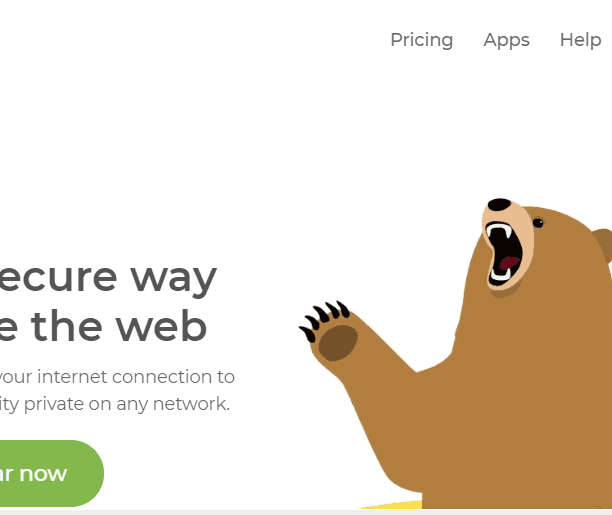The height and width of the screenshot is (515, 612).
Task: Click the green 'now' call-to-action button
Action: [49, 473]
